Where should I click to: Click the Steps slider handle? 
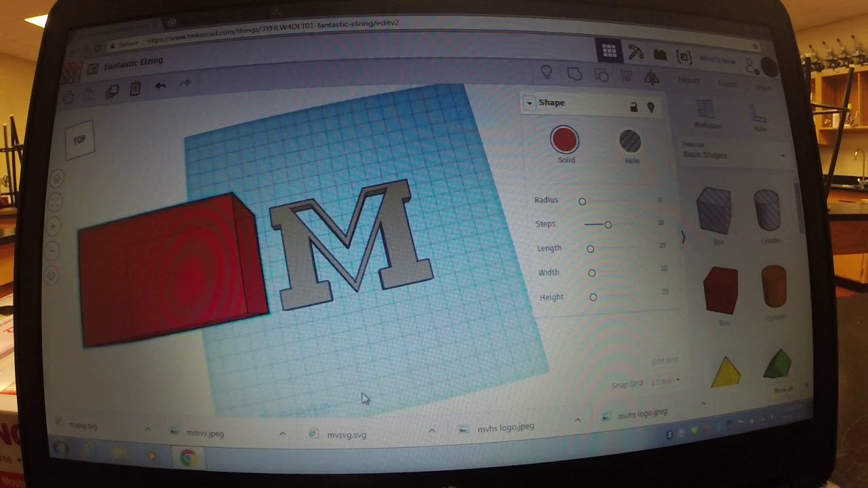point(608,224)
